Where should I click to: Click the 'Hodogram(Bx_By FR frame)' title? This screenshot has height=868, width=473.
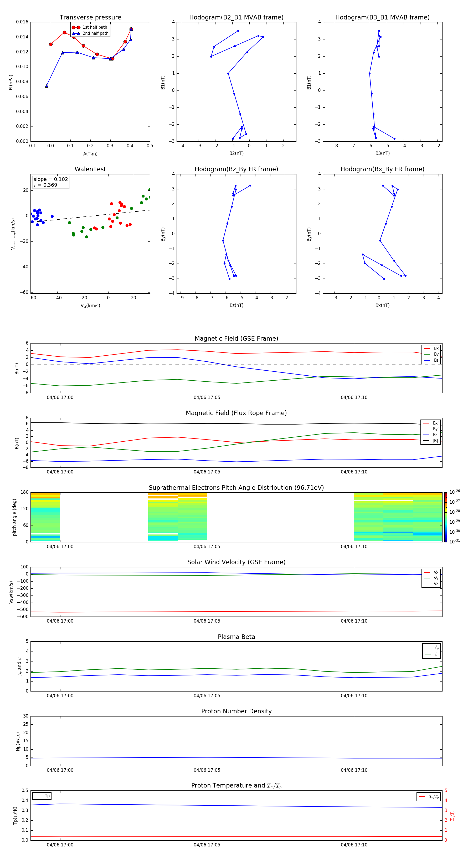point(382,169)
